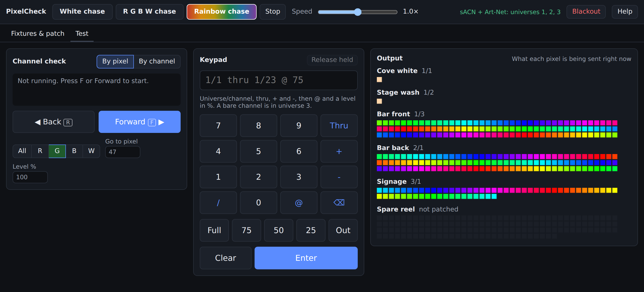Adjust the Speed slider handle
Screen dimensions: 644x292
click(357, 12)
